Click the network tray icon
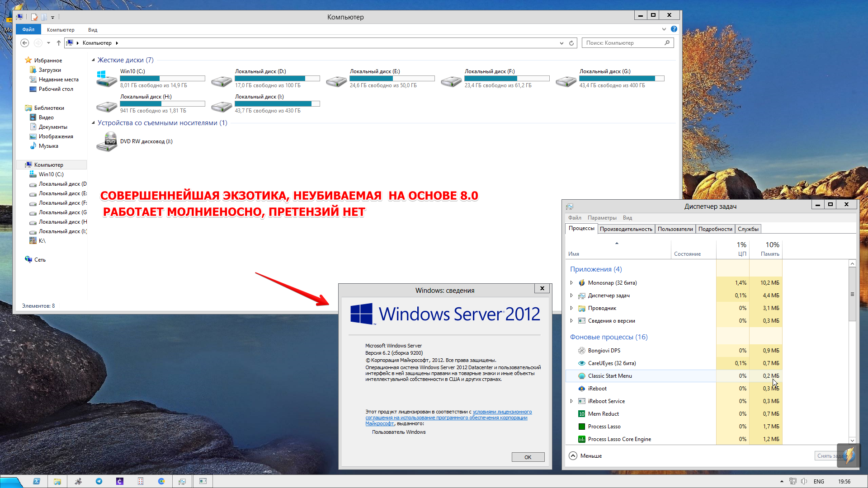The width and height of the screenshot is (868, 488). (x=793, y=481)
